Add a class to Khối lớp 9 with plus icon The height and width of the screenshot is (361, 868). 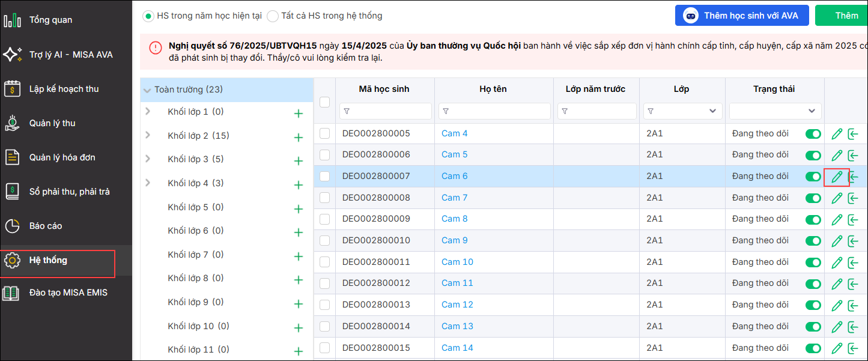[298, 304]
